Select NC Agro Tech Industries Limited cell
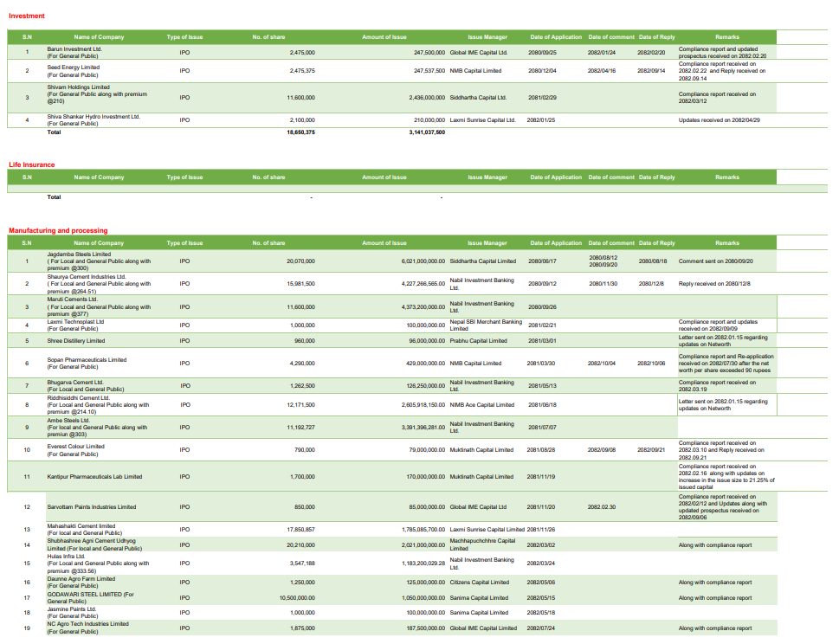 click(x=87, y=624)
